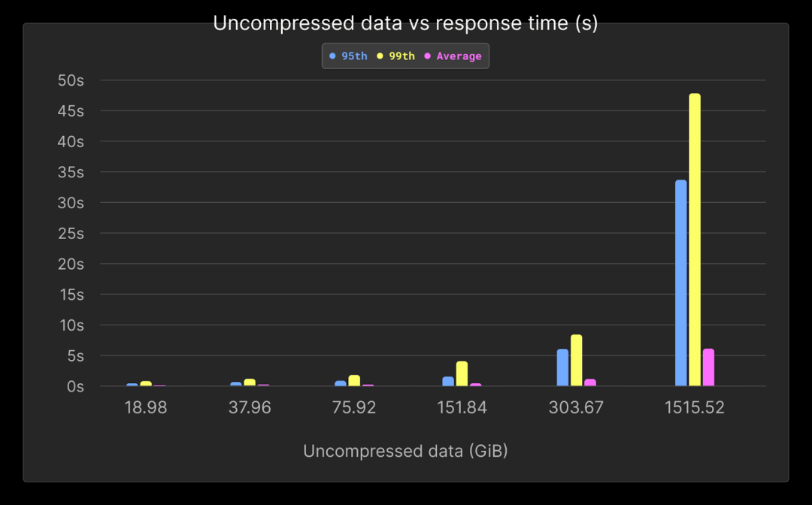
Task: Click the blue 95th legend dot
Action: 332,56
